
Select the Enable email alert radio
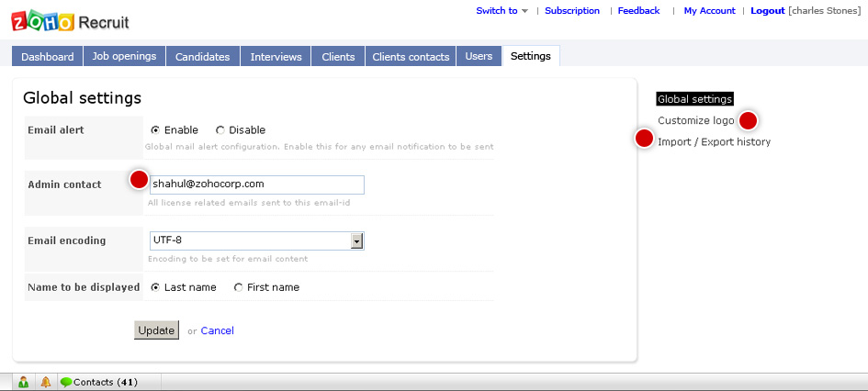pos(155,130)
